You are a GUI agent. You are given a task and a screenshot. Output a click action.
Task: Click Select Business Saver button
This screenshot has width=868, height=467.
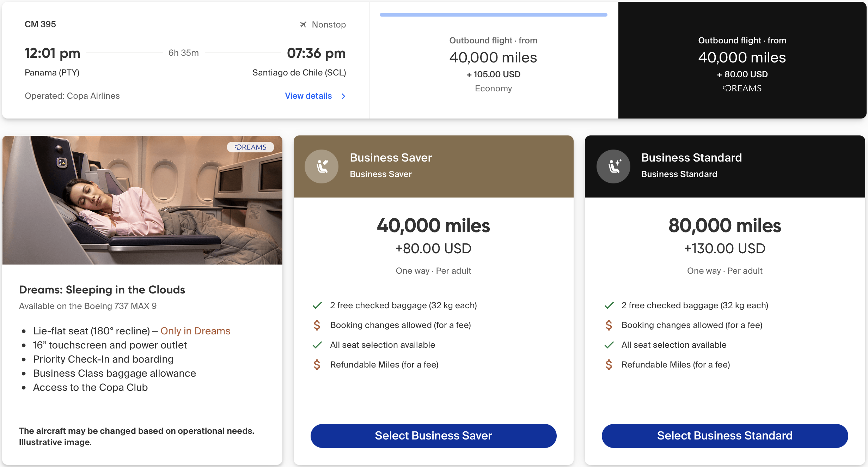433,436
